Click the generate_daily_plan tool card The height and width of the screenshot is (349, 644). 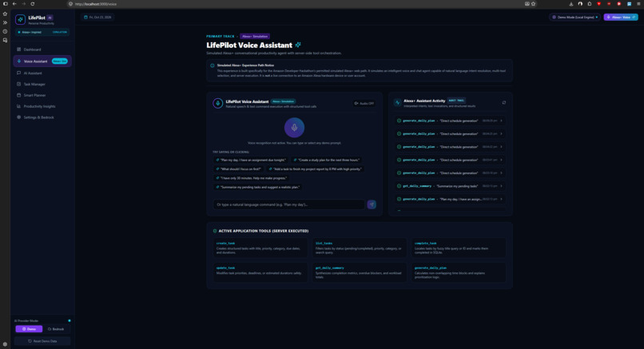tap(459, 272)
